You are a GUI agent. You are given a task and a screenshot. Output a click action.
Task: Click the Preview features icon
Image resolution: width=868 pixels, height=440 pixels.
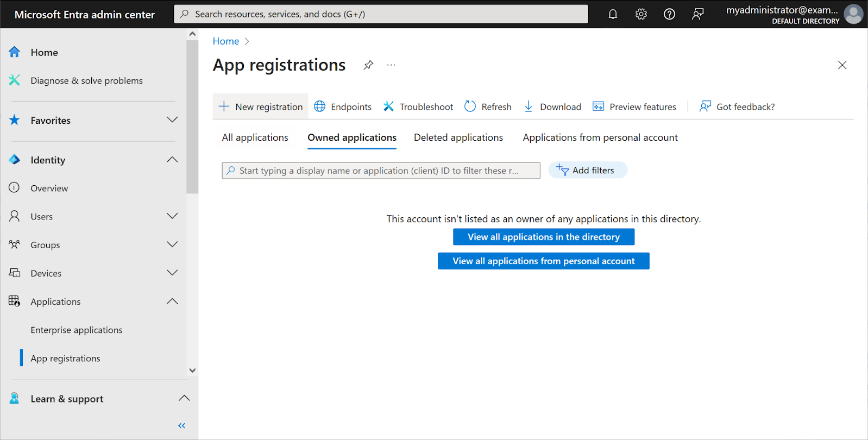pyautogui.click(x=598, y=106)
